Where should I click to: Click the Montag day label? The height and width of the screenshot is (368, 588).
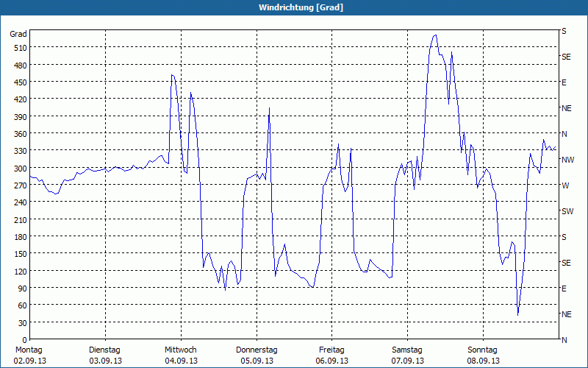(x=29, y=350)
